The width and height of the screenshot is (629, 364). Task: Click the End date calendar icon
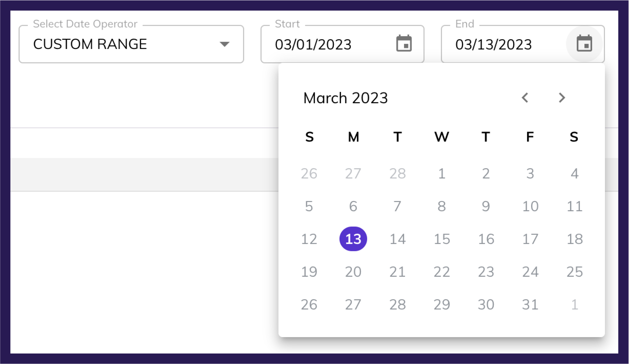click(584, 44)
